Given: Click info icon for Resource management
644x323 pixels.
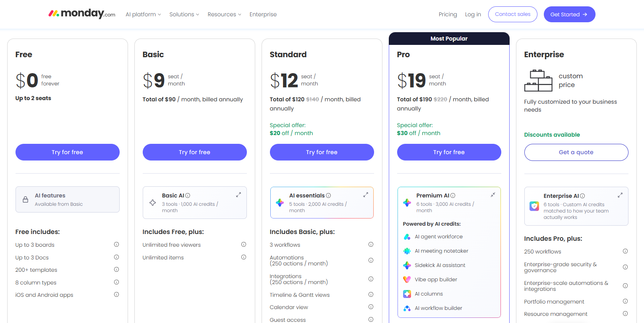Looking at the screenshot, I should [625, 313].
